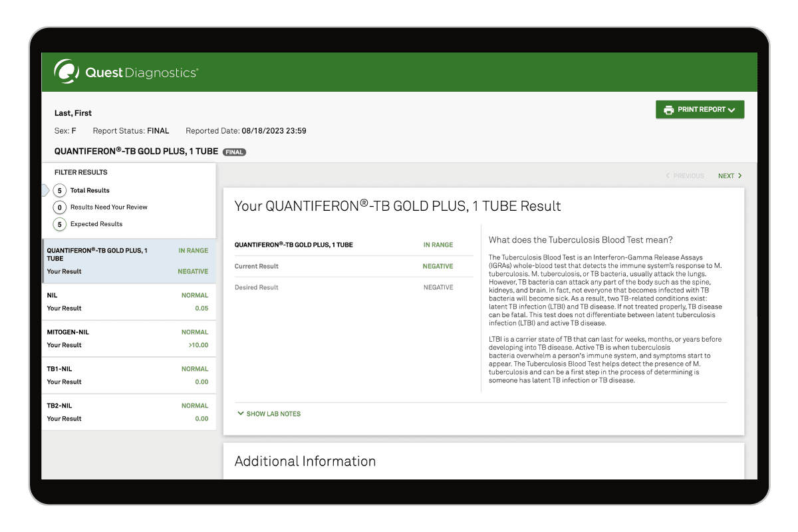Image resolution: width=798 pixels, height=532 pixels.
Task: Go to Previous result
Action: tap(685, 176)
